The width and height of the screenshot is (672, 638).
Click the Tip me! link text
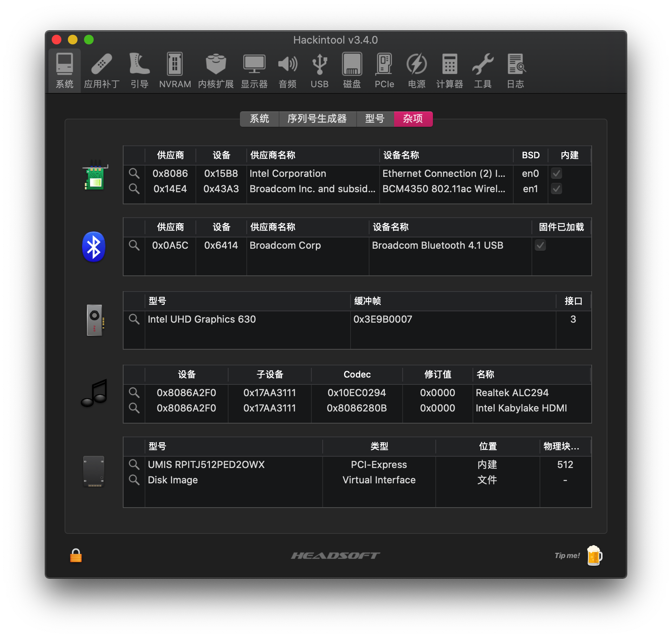(x=567, y=556)
